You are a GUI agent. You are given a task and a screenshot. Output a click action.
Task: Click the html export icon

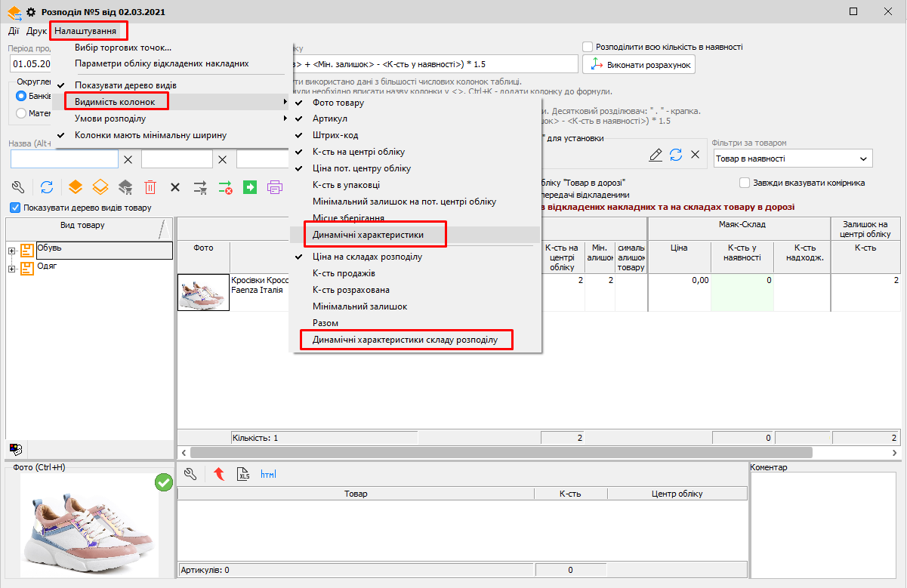tap(268, 474)
